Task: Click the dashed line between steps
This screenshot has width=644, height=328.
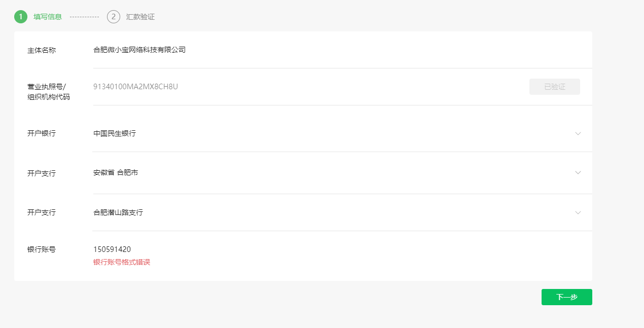Action: (84, 17)
